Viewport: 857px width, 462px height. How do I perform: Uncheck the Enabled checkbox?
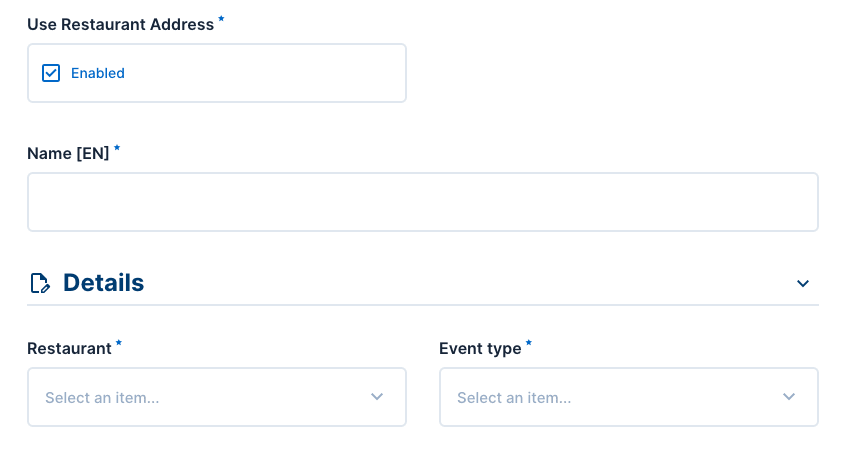pos(51,73)
